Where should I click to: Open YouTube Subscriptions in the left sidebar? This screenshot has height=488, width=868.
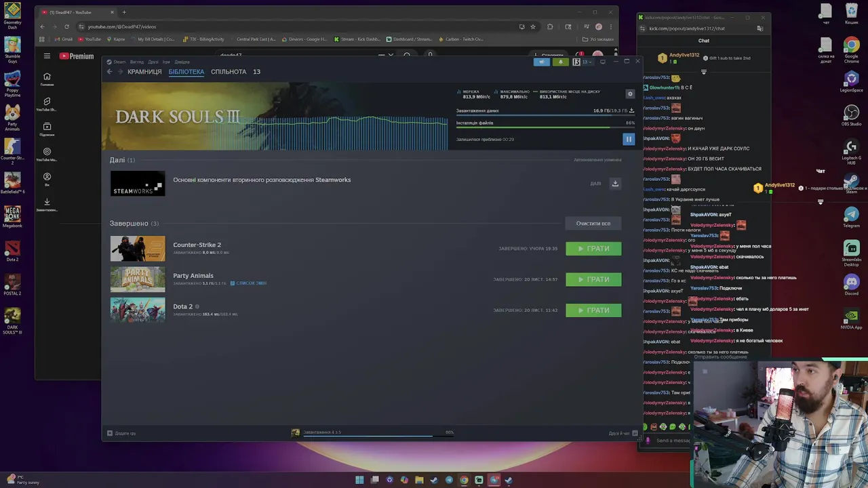(x=47, y=129)
